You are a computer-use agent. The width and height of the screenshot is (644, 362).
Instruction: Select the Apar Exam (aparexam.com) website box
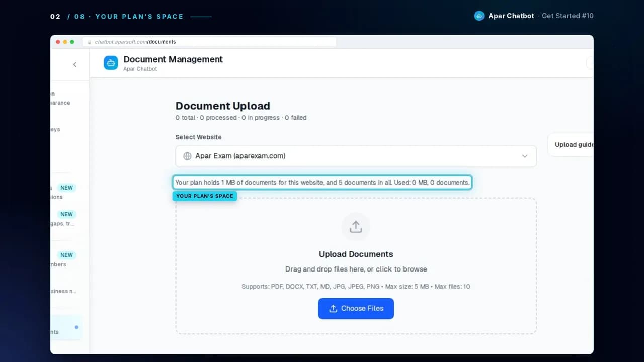point(356,156)
